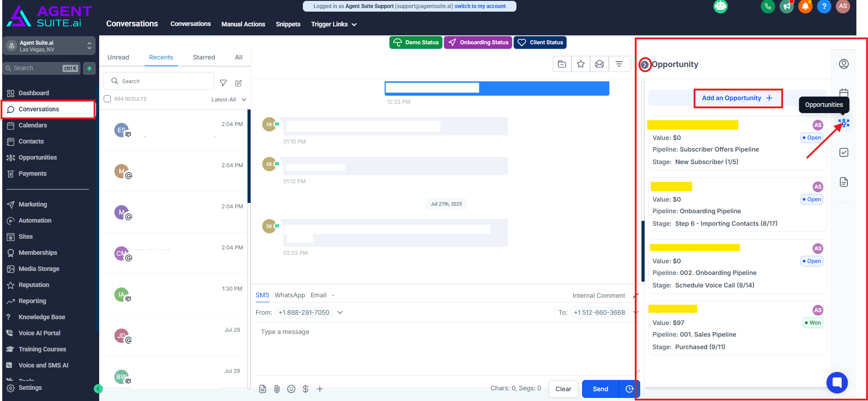Image resolution: width=868 pixels, height=401 pixels.
Task: Attach a file with paperclip icon
Action: [277, 389]
